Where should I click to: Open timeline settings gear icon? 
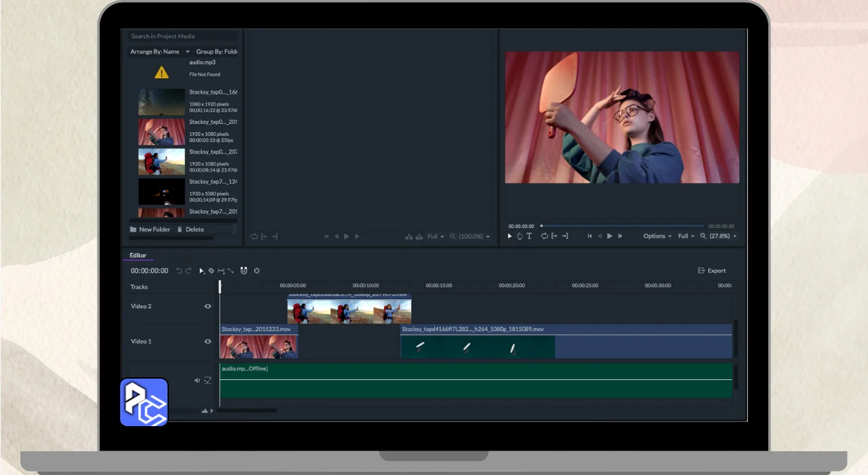[x=257, y=271]
